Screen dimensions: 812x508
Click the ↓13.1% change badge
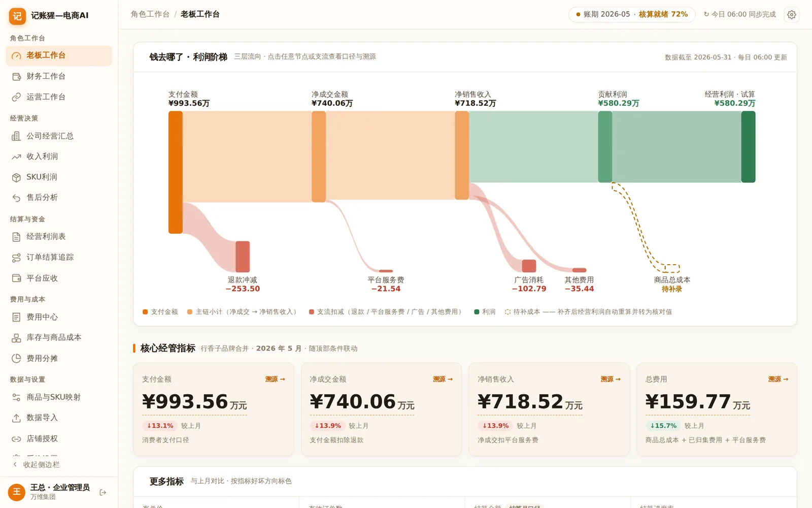click(x=160, y=426)
